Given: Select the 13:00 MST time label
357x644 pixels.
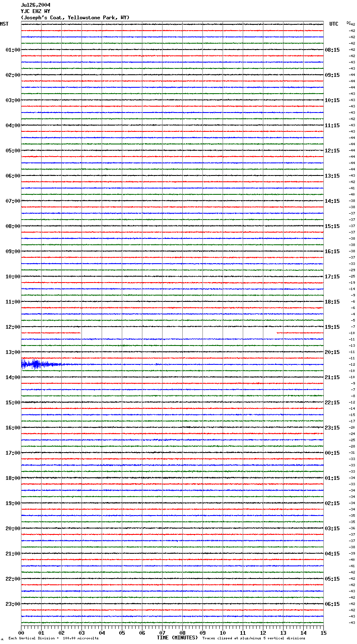Looking at the screenshot, I should (x=13, y=352).
